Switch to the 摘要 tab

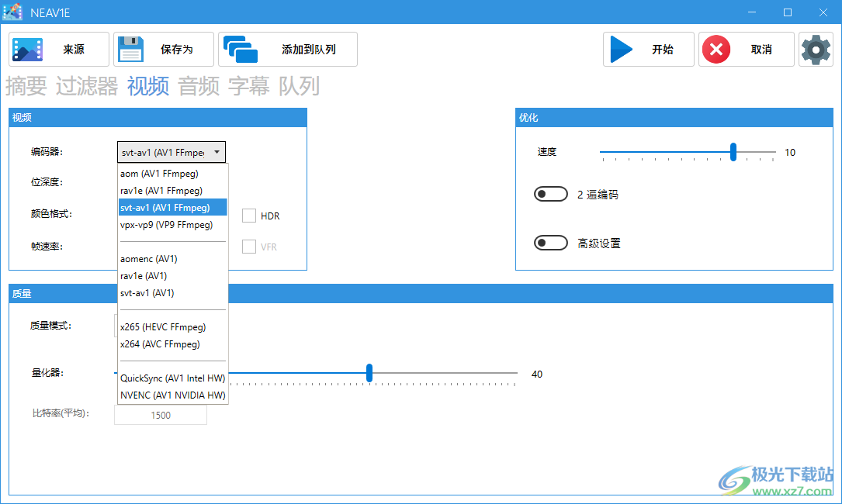[x=26, y=86]
